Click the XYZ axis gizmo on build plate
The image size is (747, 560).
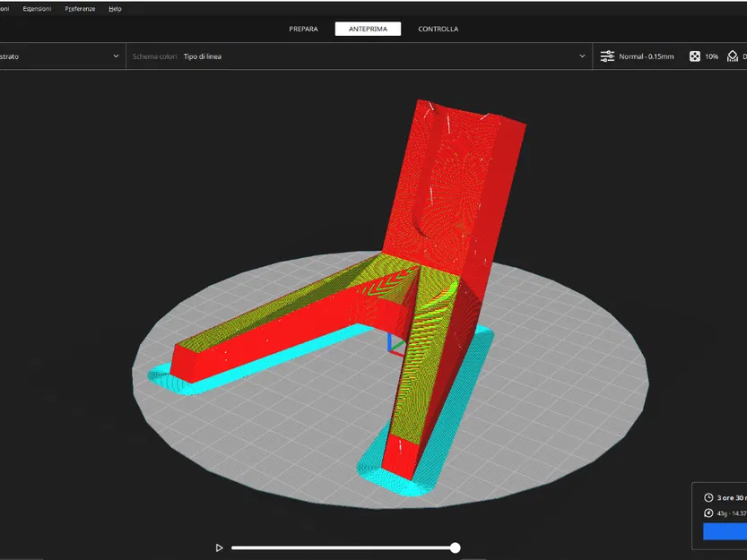coord(395,343)
